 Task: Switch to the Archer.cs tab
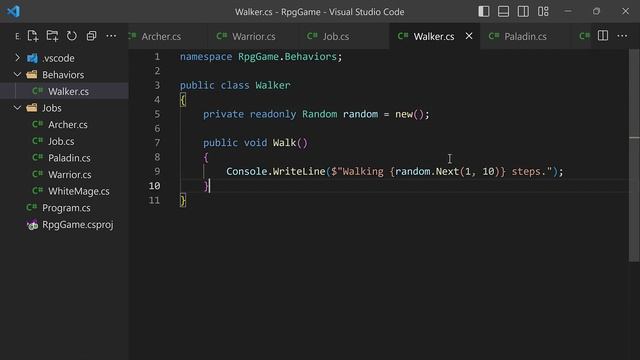(161, 36)
